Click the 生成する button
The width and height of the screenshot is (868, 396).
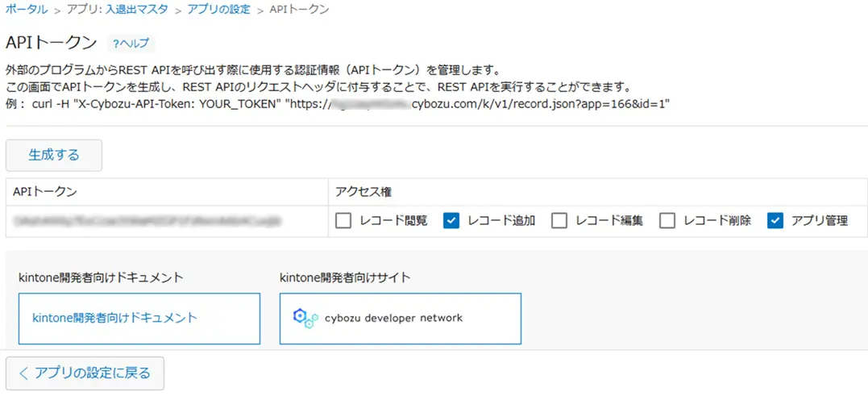(54, 155)
